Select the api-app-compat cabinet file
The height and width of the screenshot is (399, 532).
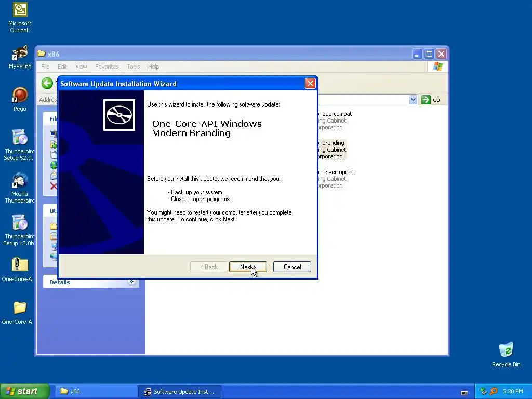click(x=335, y=121)
